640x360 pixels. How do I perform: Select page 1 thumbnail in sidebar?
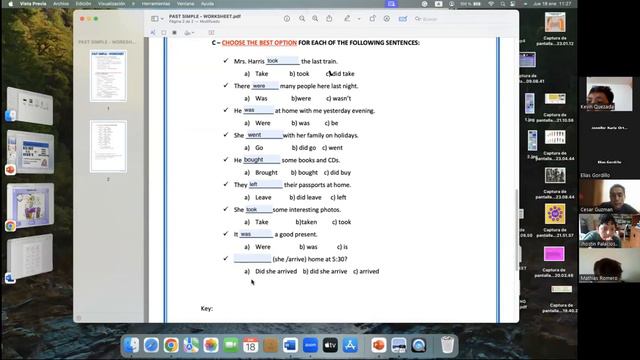click(108, 76)
